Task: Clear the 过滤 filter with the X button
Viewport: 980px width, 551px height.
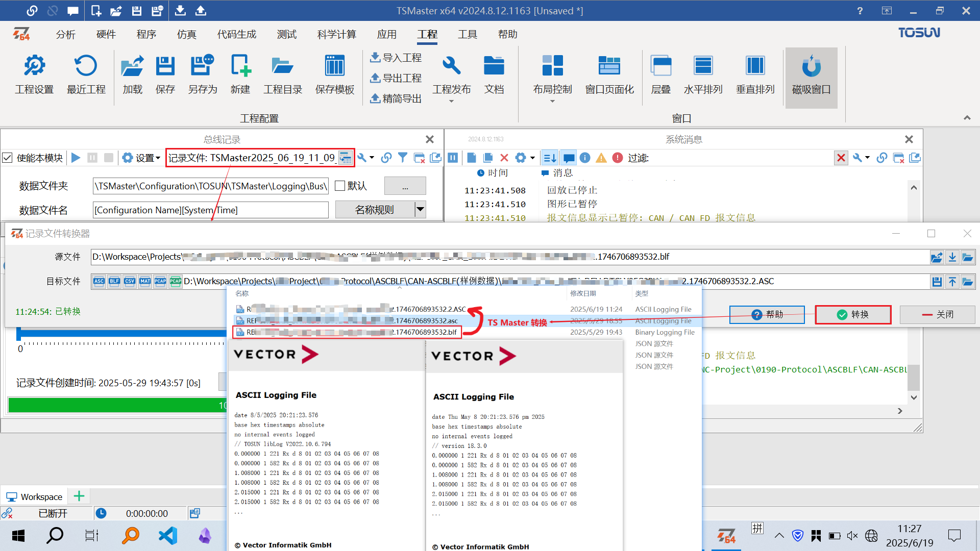Action: pyautogui.click(x=841, y=158)
